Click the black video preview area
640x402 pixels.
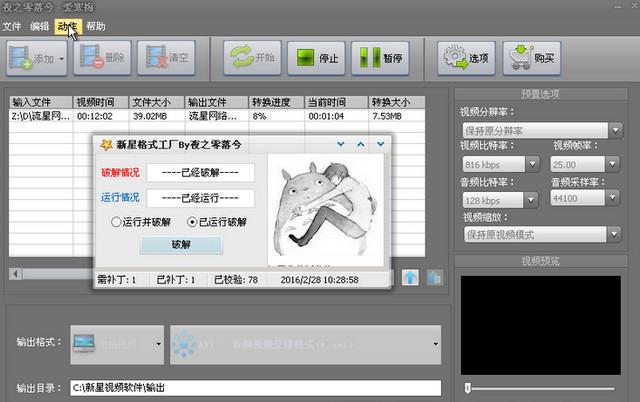coord(541,325)
